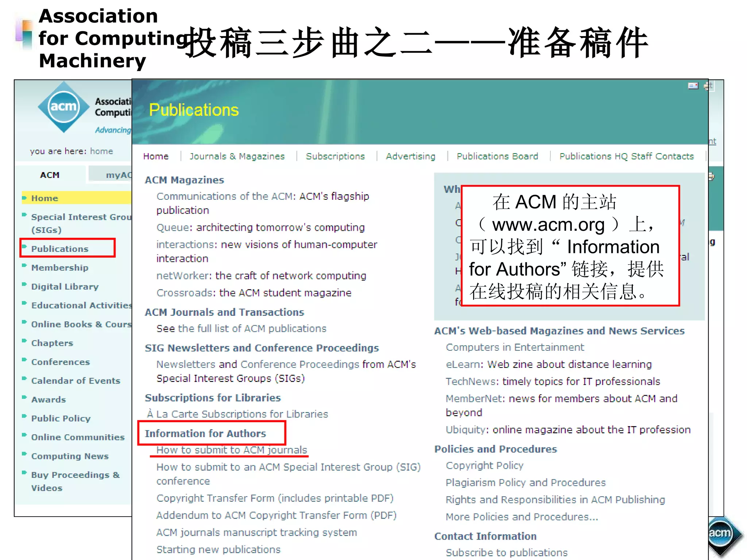This screenshot has height=560, width=747.
Task: Click the arrow bullet beside Conferences
Action: click(24, 360)
